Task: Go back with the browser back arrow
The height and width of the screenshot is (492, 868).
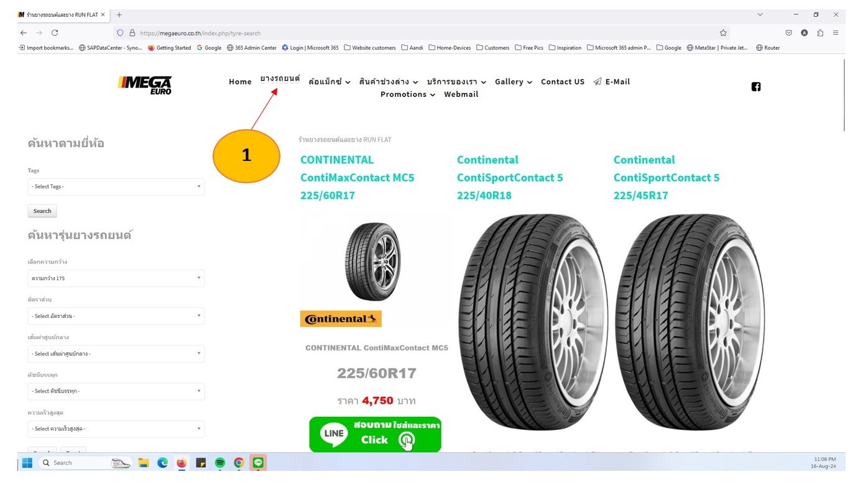Action: coord(24,33)
